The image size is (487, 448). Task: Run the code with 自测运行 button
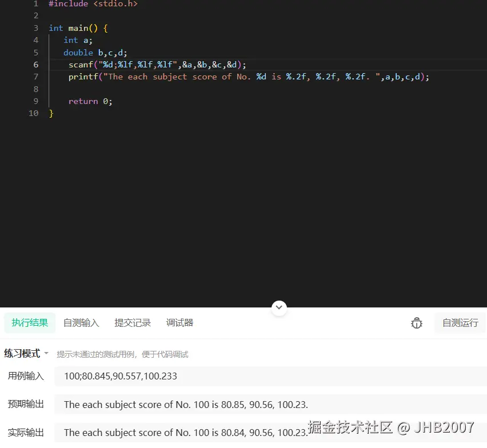[460, 323]
